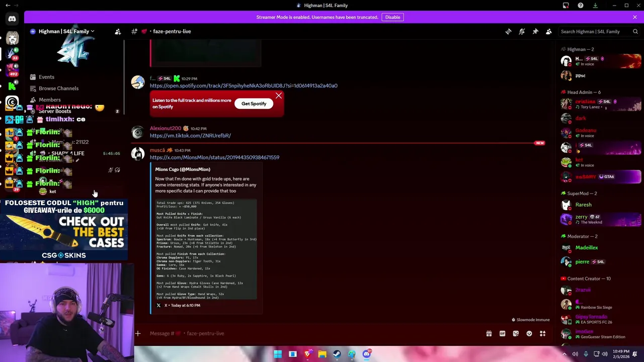644x362 pixels.
Task: Select member ppsc in member list
Action: coord(601,75)
